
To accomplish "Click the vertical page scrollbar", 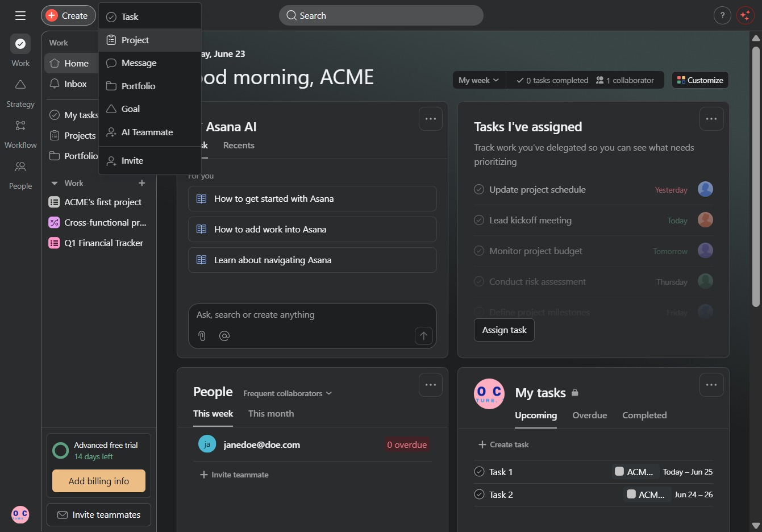I will (756, 176).
